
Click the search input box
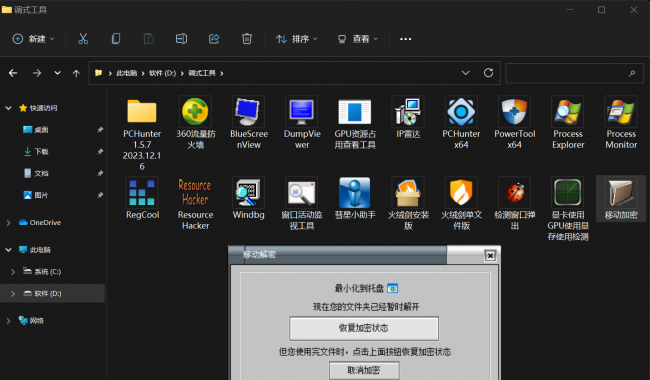click(x=575, y=73)
